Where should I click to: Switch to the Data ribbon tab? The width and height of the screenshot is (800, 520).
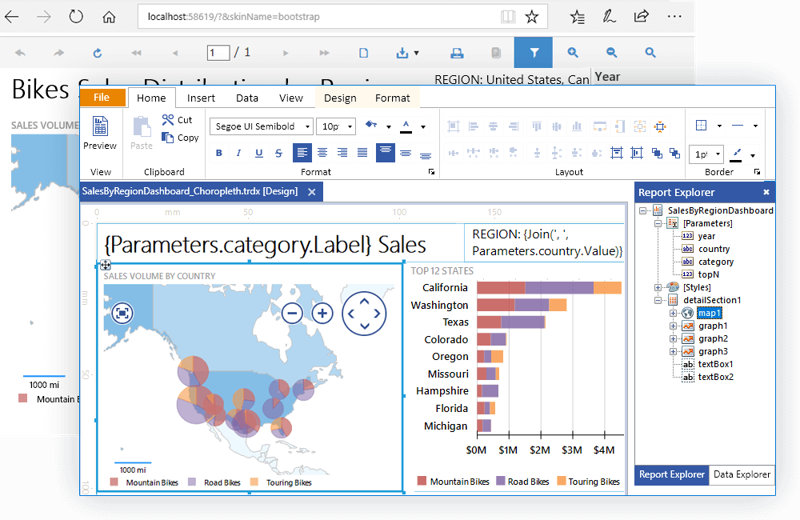pyautogui.click(x=247, y=98)
